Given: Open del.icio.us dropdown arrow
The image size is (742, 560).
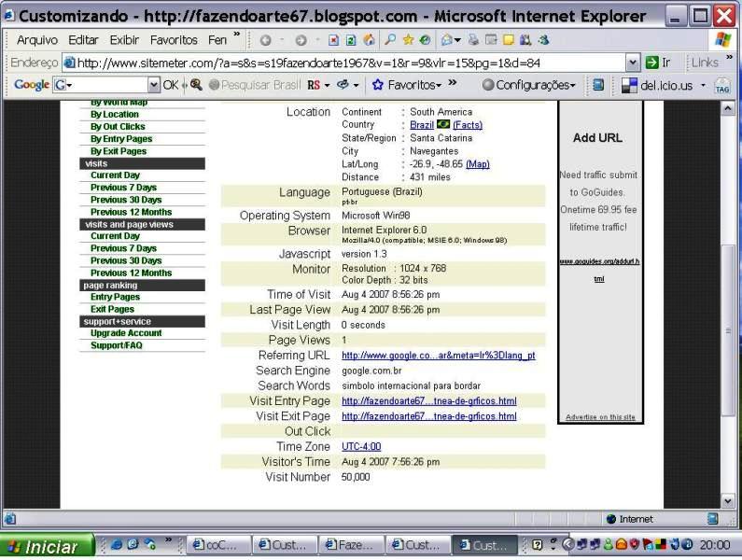Looking at the screenshot, I should (703, 85).
